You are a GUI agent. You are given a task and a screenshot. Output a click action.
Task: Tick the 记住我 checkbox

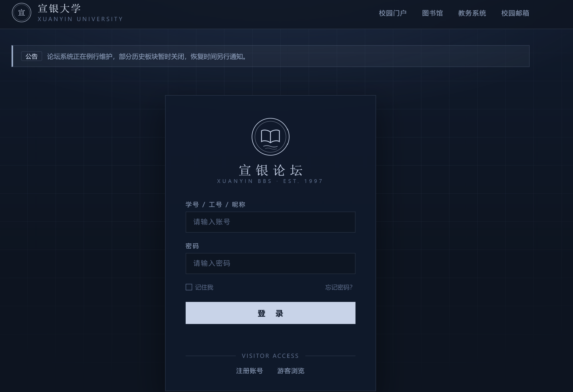click(189, 287)
